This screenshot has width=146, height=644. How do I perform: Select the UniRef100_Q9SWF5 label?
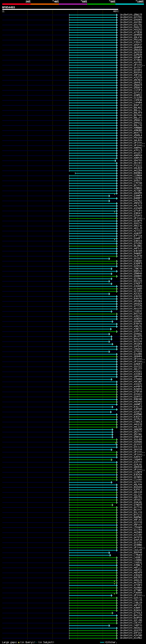(131, 58)
